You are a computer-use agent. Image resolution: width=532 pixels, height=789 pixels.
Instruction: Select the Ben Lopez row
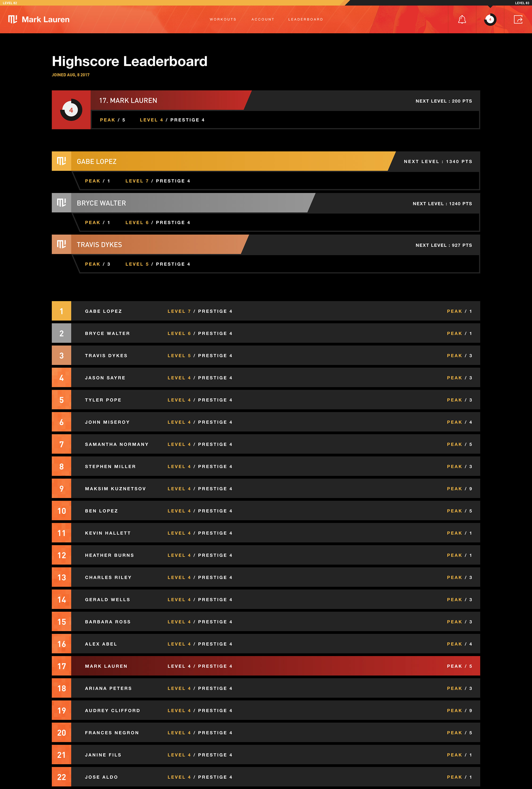coord(266,511)
